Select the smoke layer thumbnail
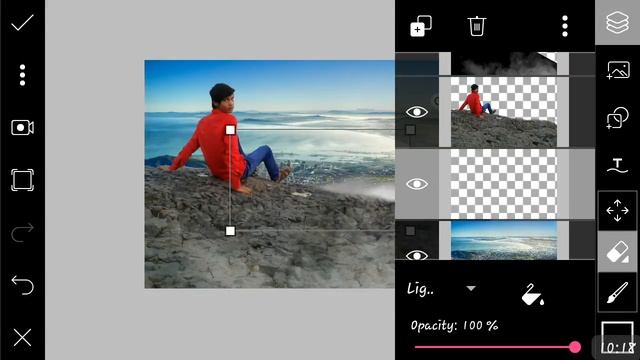 coord(504,63)
